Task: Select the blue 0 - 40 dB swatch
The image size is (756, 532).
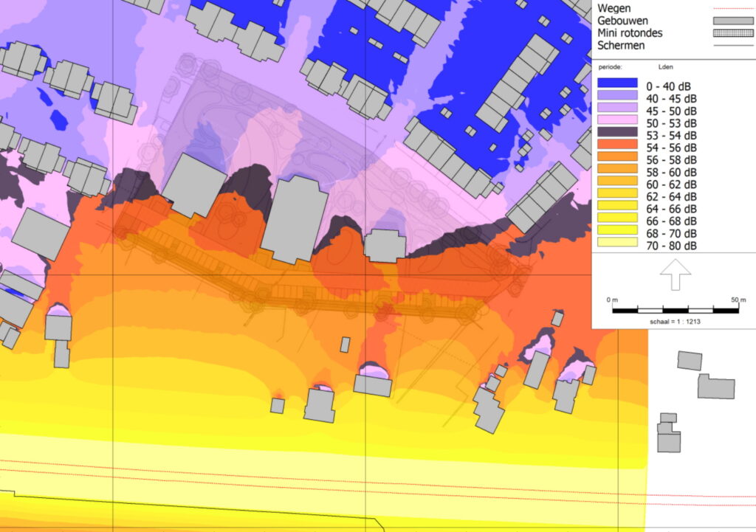Action: 618,83
